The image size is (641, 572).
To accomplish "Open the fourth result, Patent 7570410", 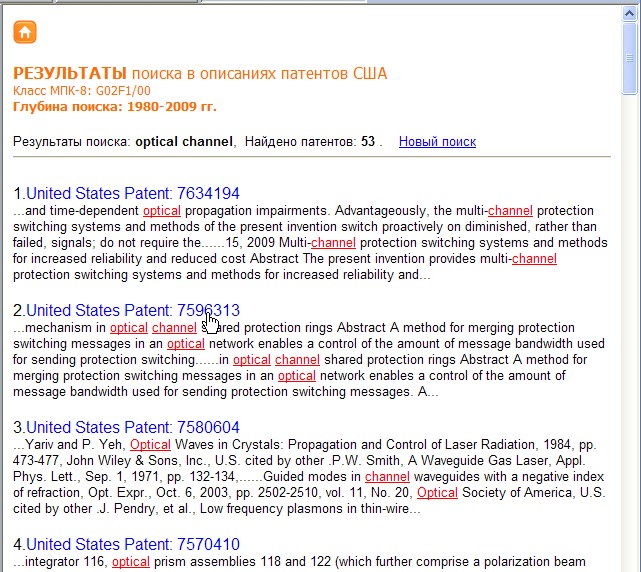I will (132, 544).
